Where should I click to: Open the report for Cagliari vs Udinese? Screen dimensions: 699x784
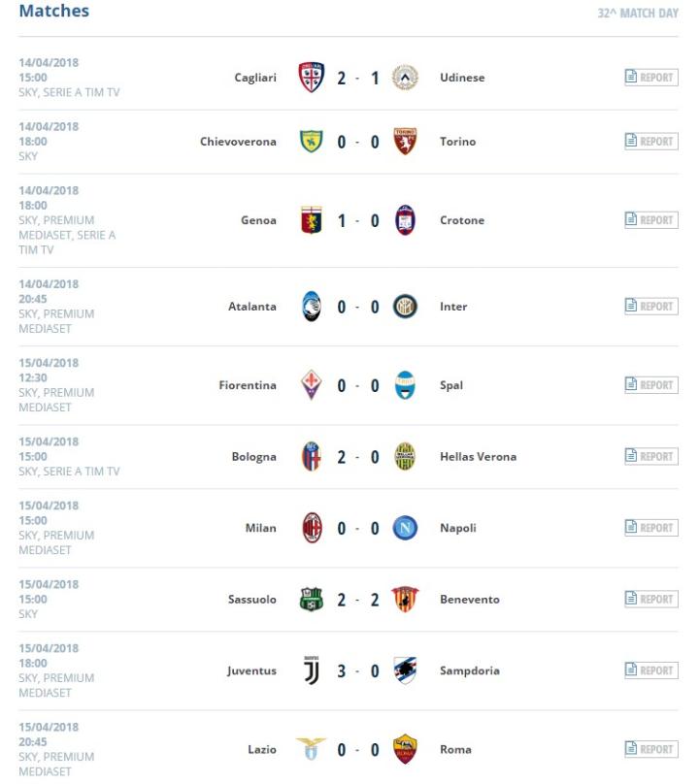pos(650,78)
